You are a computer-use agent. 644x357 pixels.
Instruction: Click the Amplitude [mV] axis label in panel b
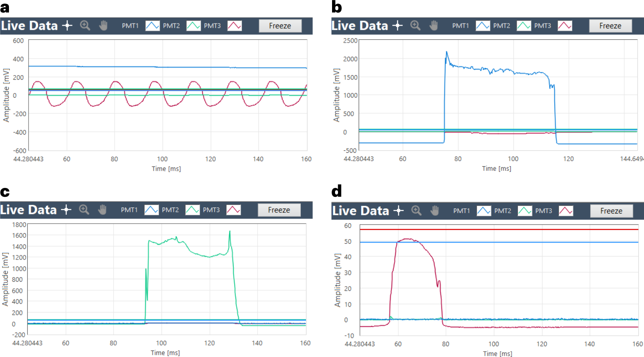[337, 95]
